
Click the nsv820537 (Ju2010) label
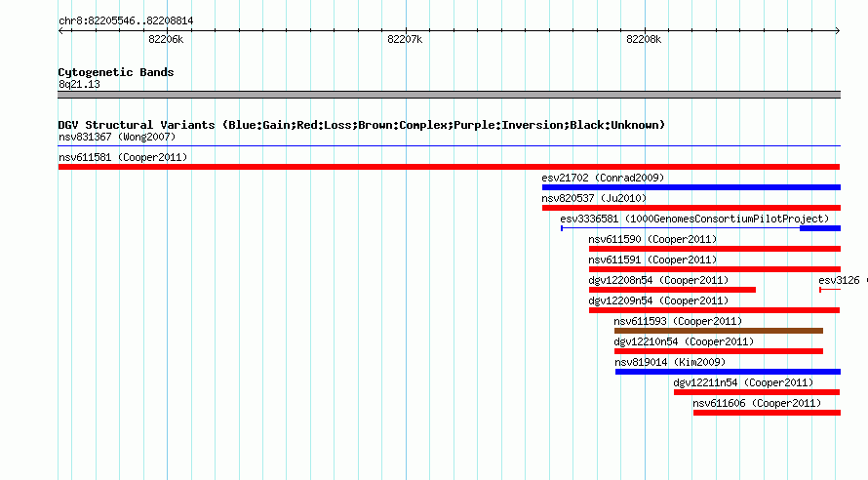click(594, 198)
